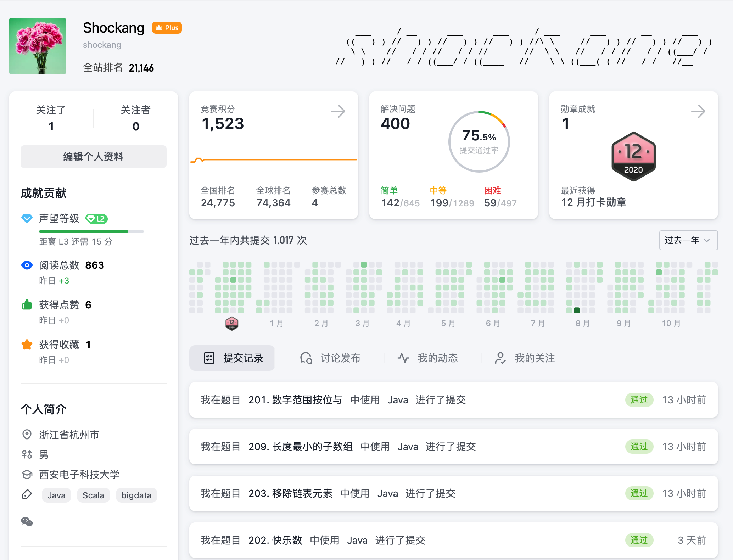Click the Java skill tag

coord(56,495)
